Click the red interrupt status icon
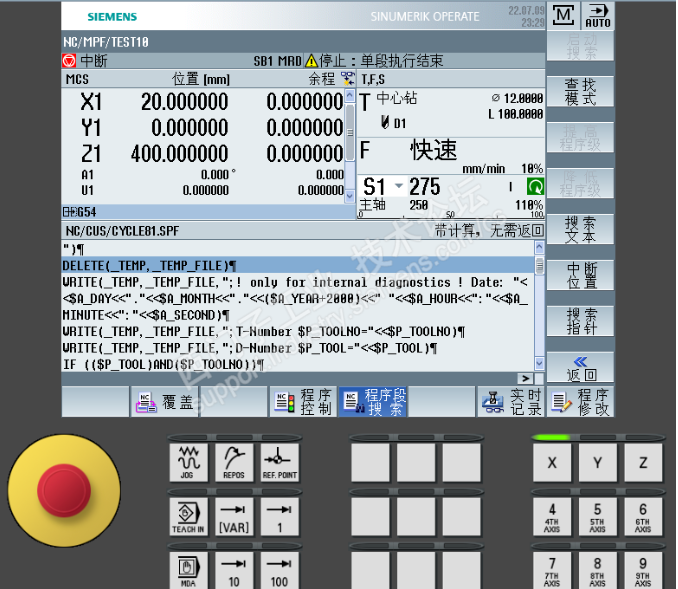 click(69, 61)
